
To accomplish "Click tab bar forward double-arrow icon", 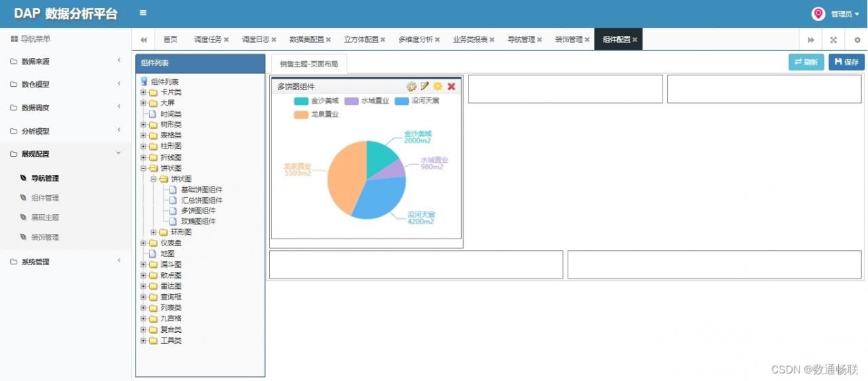I will coord(810,40).
